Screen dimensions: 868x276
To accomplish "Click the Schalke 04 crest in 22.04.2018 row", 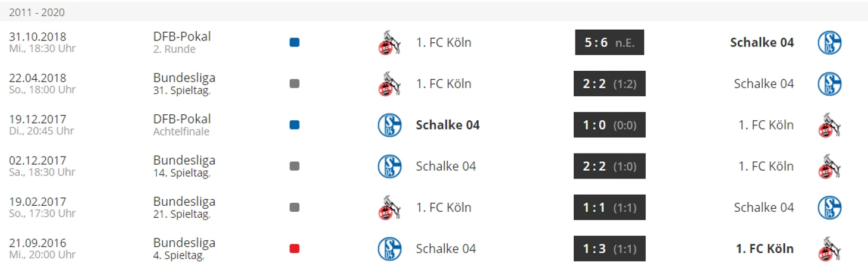I will click(x=829, y=84).
